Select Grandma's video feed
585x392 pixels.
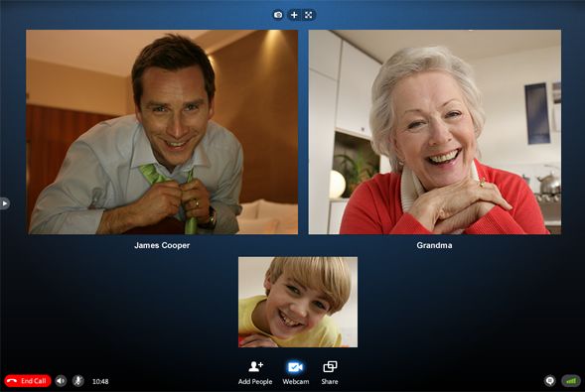coord(435,132)
